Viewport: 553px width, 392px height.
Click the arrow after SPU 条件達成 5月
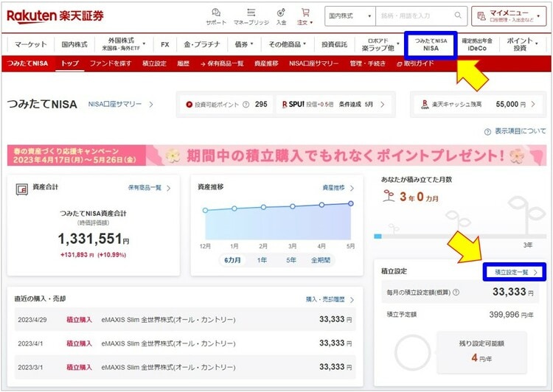tap(382, 105)
